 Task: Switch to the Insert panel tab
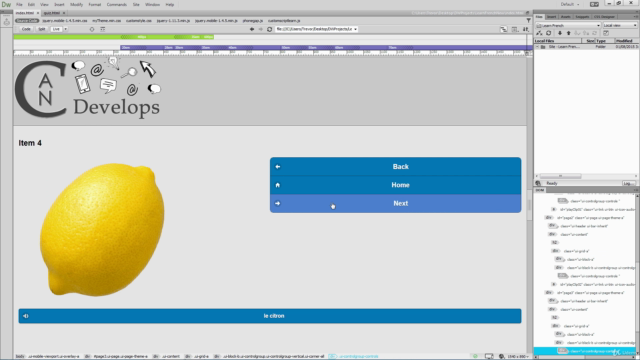(x=551, y=17)
